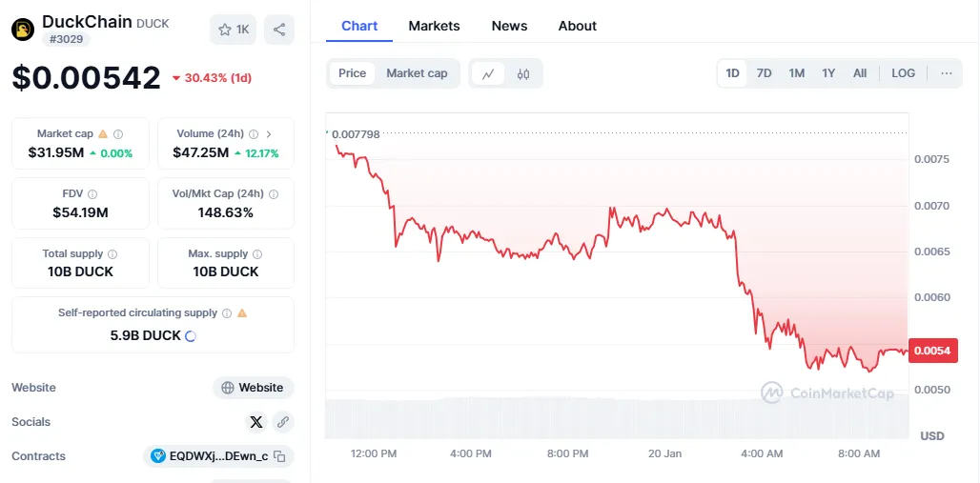Toggle chart to Price view
This screenshot has height=483, width=980.
pyautogui.click(x=352, y=73)
